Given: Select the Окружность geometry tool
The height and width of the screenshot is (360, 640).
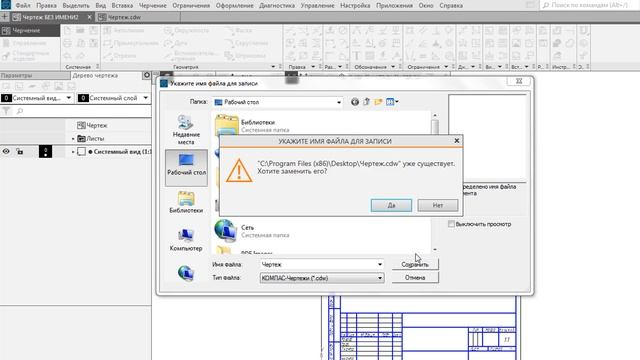Looking at the screenshot, I should pos(187,31).
